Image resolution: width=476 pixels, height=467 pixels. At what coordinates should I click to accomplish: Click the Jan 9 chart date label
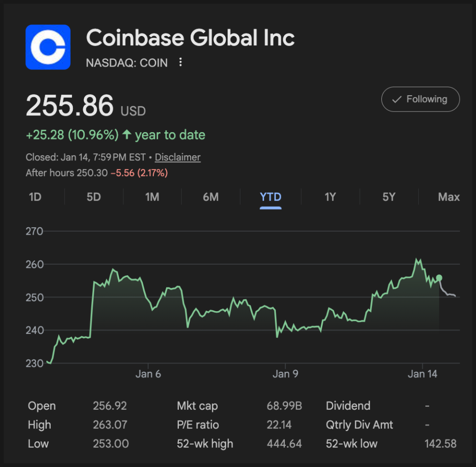[x=285, y=374]
